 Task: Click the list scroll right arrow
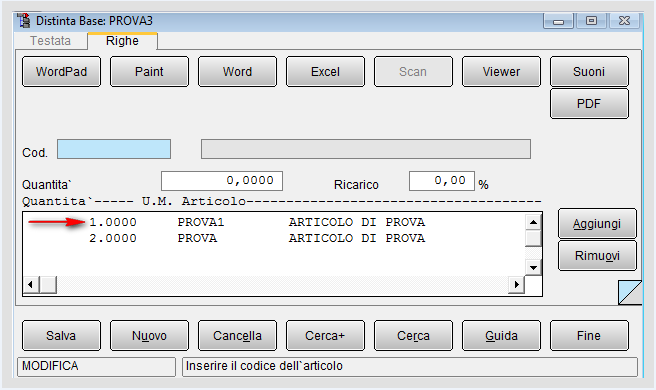pos(516,285)
